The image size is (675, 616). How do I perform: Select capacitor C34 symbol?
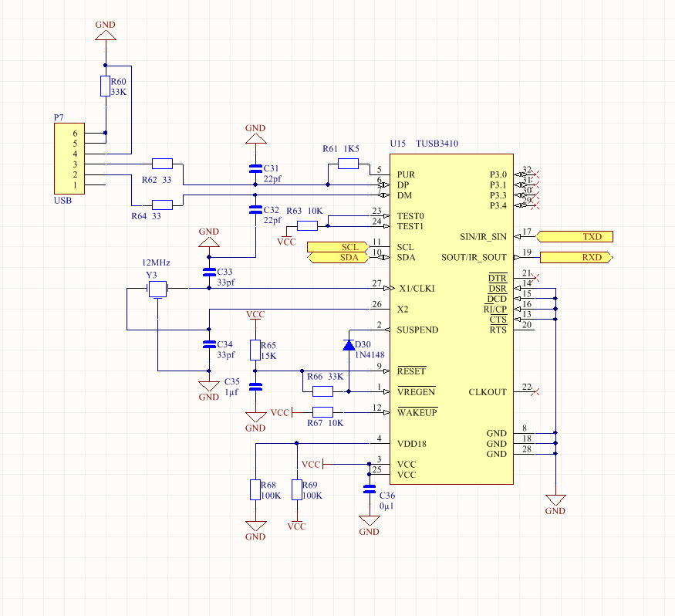[209, 344]
